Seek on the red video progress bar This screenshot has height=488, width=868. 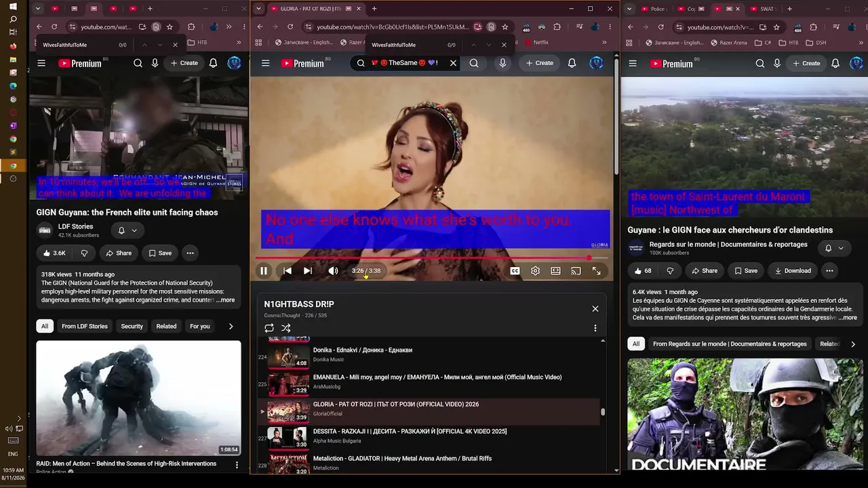[432, 258]
